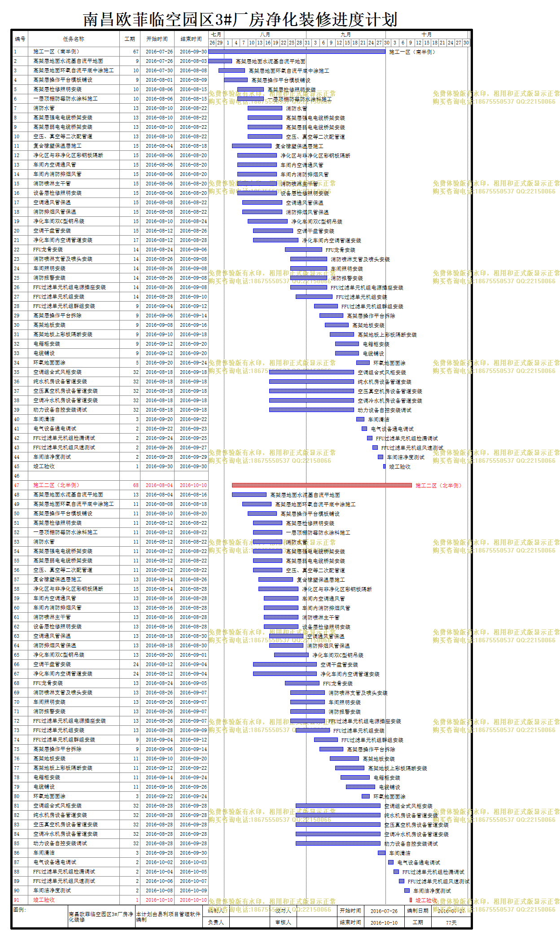Click footer project name 南昌欧菲临空园区3#厂房净化装修
Image resolution: width=560 pixels, height=939 pixels.
click(x=101, y=917)
